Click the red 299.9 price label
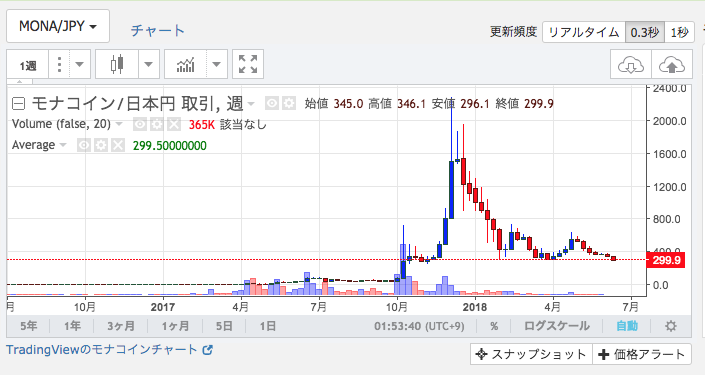The width and height of the screenshot is (705, 375). [665, 260]
